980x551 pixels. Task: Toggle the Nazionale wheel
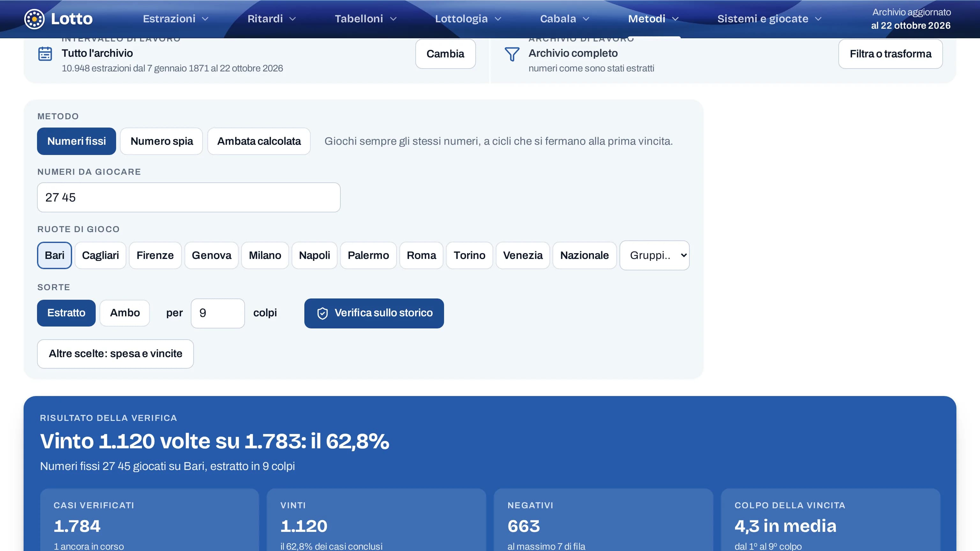[585, 255]
